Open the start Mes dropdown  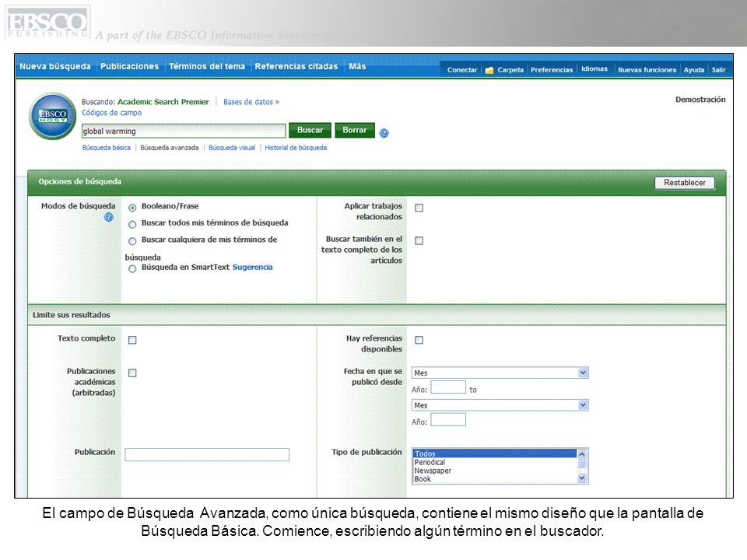tap(500, 373)
